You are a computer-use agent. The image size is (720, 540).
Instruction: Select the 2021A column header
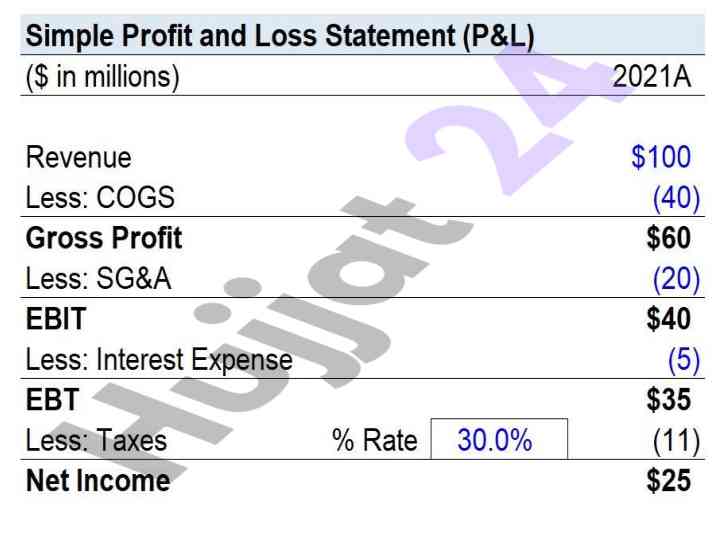pyautogui.click(x=652, y=76)
